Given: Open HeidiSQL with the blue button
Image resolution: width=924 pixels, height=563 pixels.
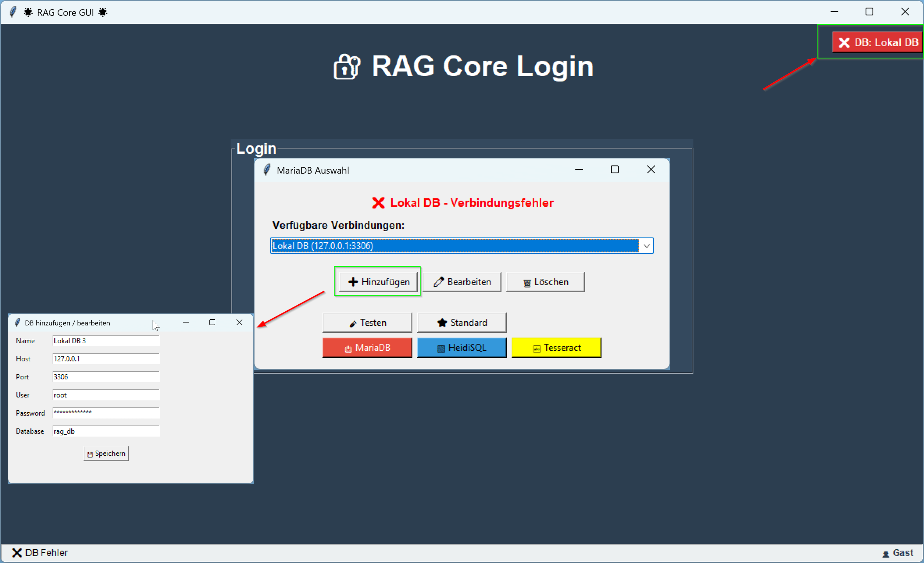Looking at the screenshot, I should click(x=462, y=348).
